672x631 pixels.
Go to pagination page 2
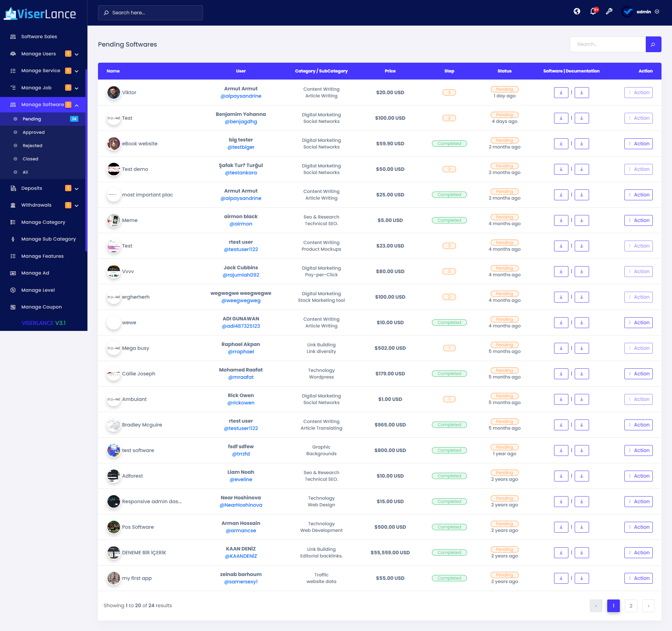pyautogui.click(x=631, y=606)
